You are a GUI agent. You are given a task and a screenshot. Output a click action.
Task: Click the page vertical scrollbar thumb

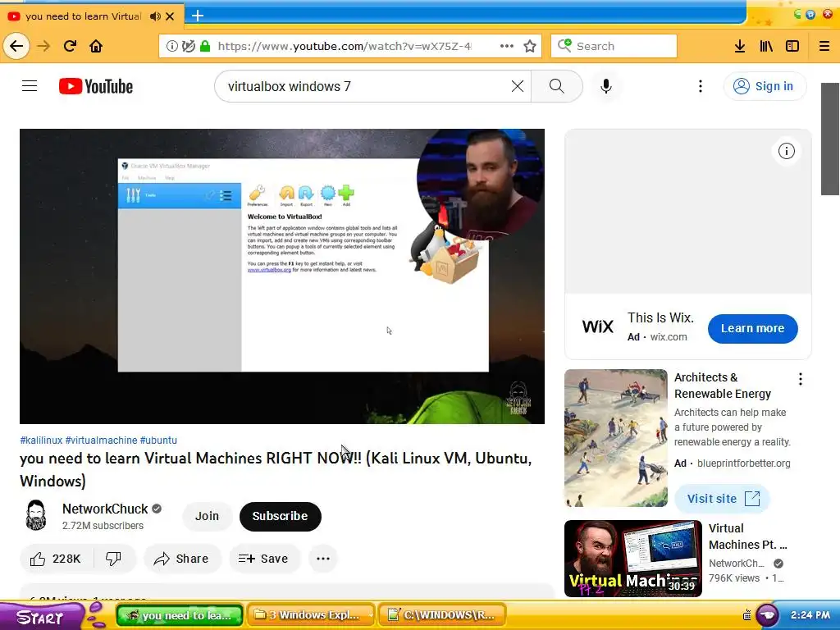coord(830,139)
